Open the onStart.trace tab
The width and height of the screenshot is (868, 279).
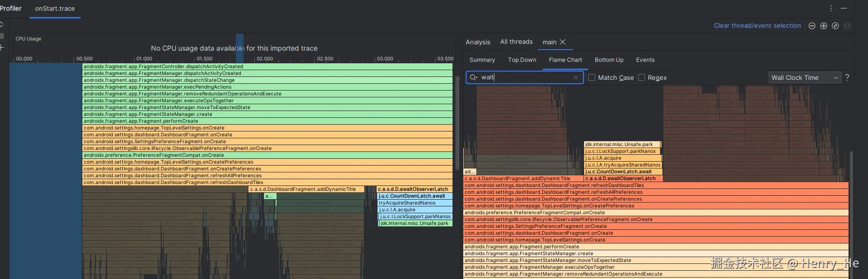55,9
